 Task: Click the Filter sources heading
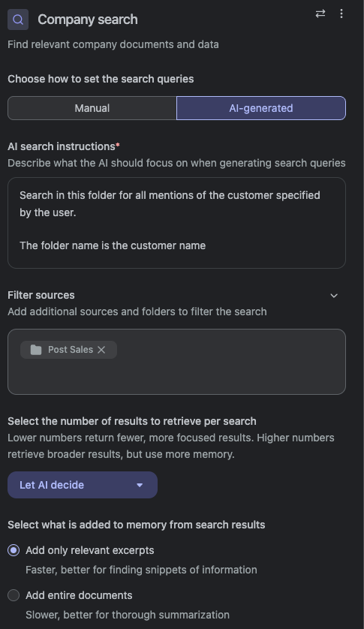pos(41,295)
